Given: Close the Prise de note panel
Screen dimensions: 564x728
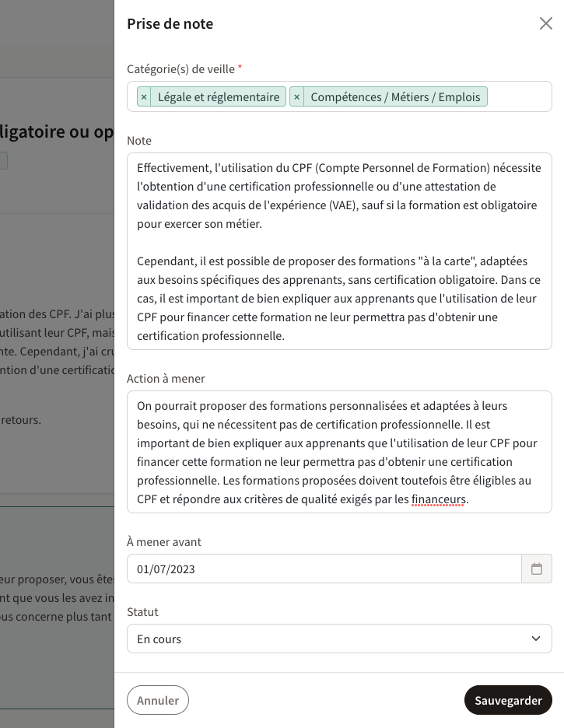Looking at the screenshot, I should (x=546, y=23).
